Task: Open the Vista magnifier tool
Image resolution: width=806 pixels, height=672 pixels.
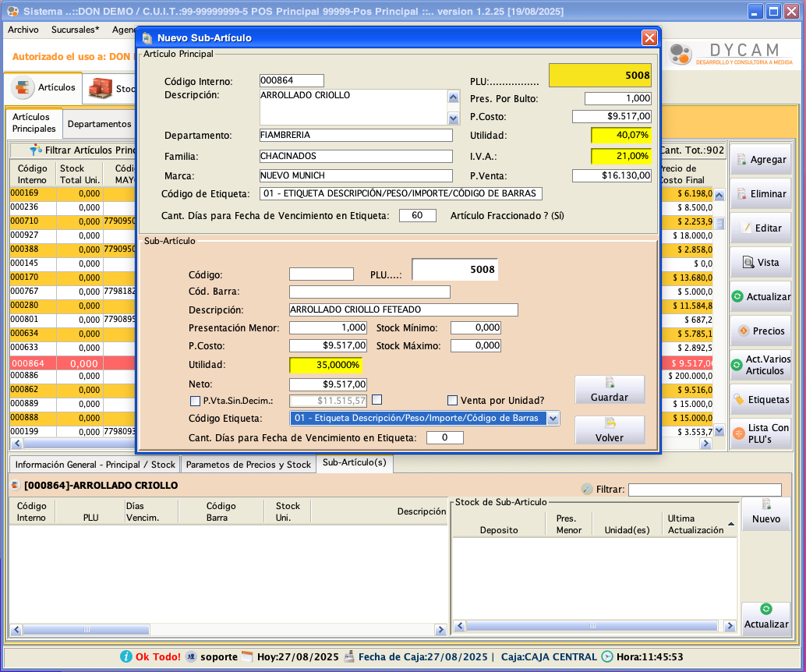Action: [x=760, y=262]
